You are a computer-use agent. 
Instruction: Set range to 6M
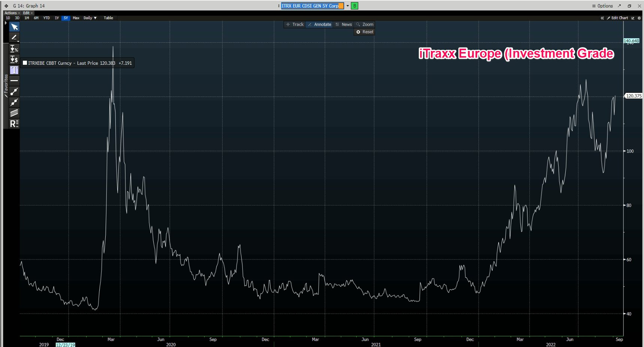(x=36, y=18)
